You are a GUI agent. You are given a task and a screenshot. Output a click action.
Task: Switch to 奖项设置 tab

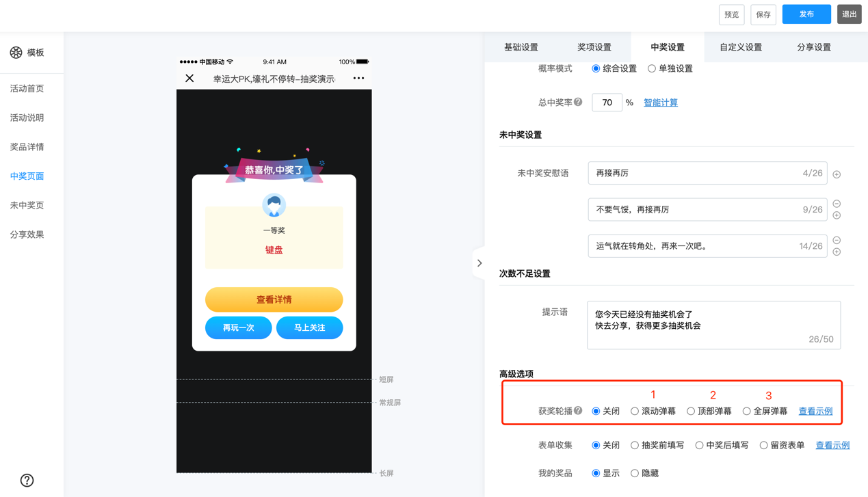594,47
